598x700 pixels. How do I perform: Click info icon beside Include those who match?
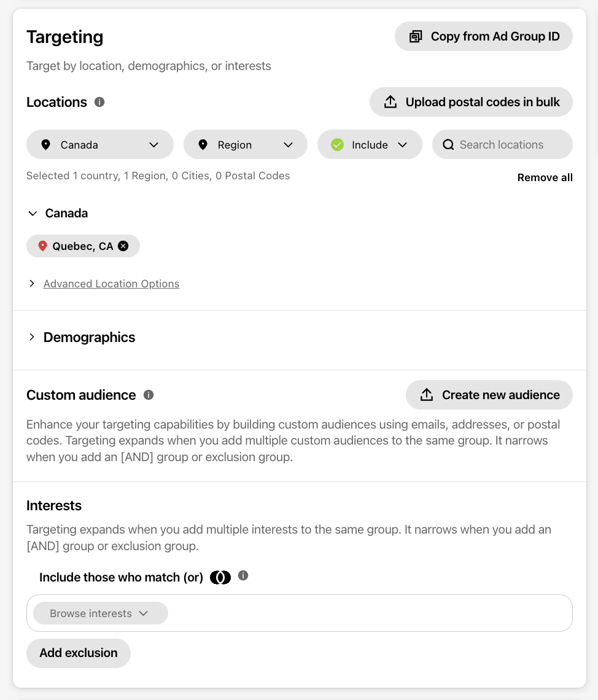(243, 575)
